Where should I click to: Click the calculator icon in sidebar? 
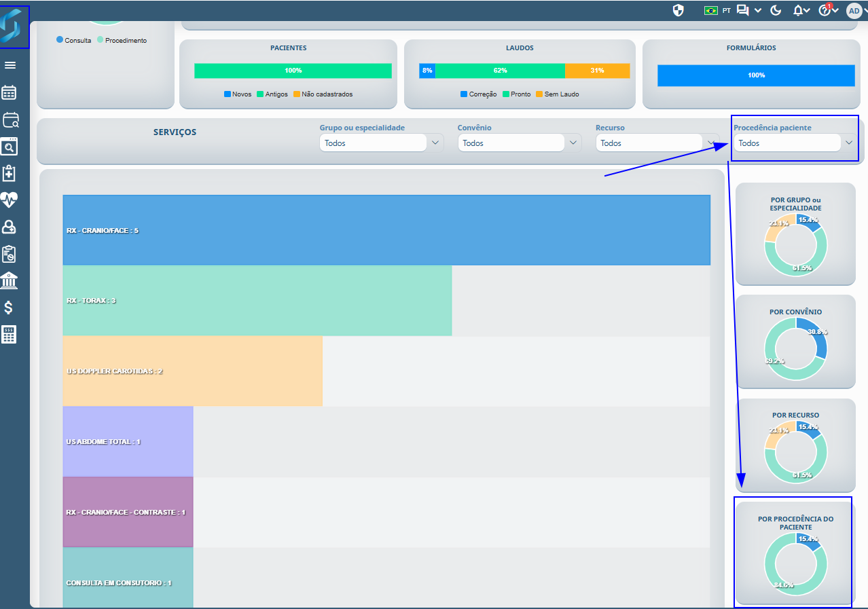coord(10,335)
